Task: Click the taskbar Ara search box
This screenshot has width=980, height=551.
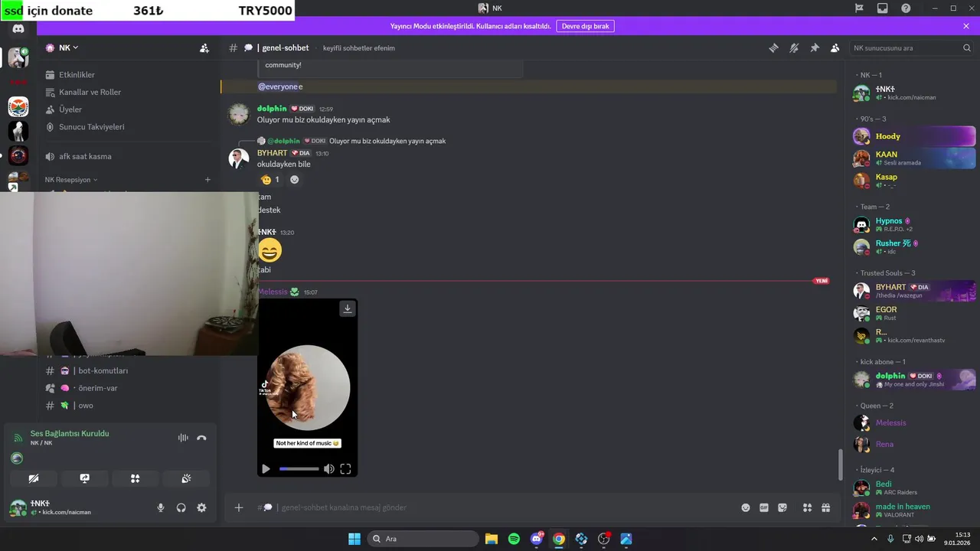Action: tap(423, 539)
